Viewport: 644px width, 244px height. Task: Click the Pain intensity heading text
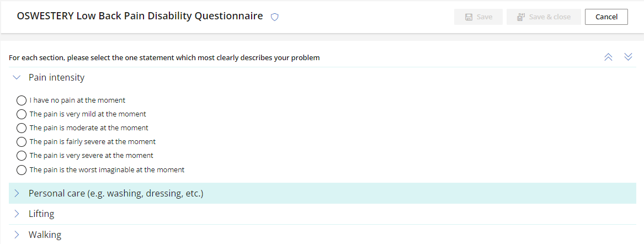coord(56,77)
